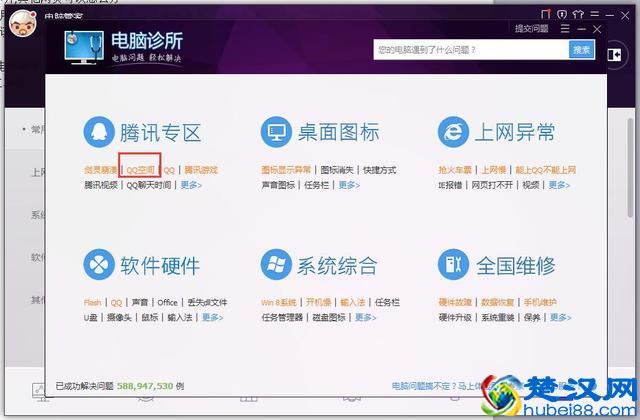
Task: Click the 电脑诊所 monitor logo
Action: (x=84, y=47)
